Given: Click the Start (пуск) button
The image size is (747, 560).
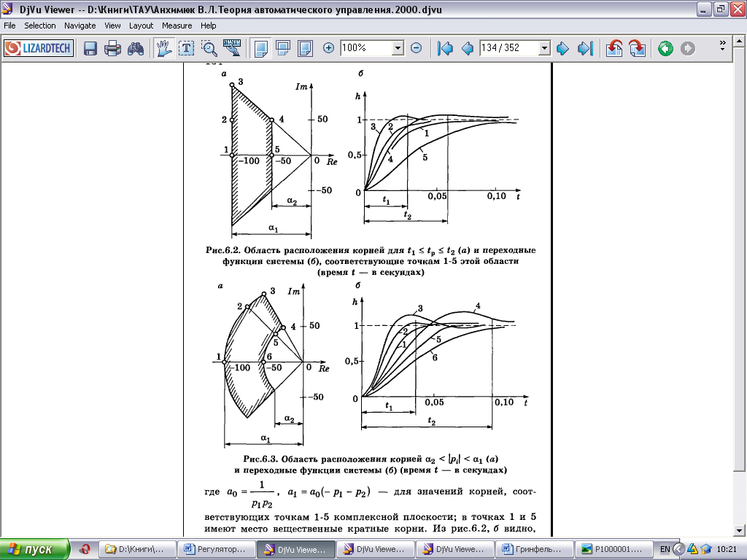Looking at the screenshot, I should click(34, 549).
